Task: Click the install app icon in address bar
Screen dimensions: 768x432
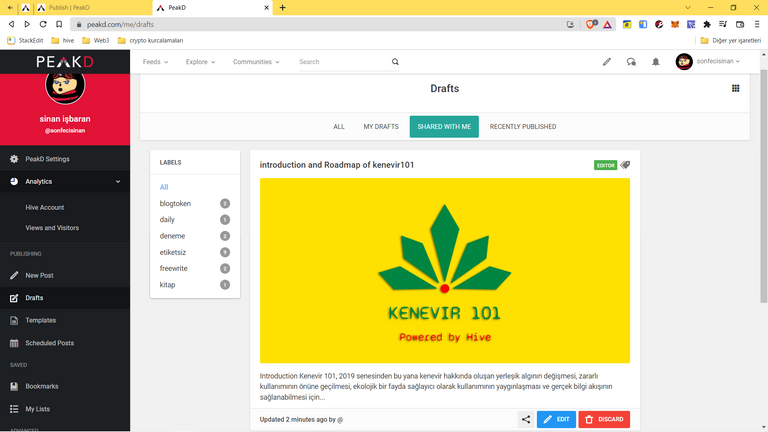Action: coord(571,24)
